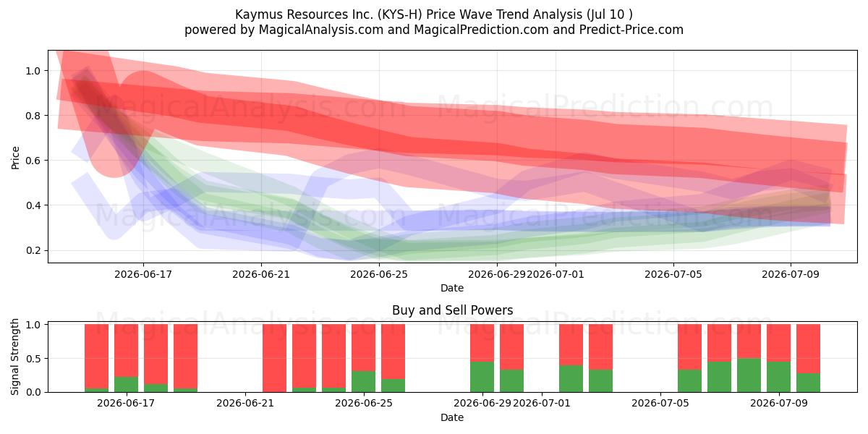Click 2026-06-25 on the price chart date axis
Image resolution: width=868 pixels, height=434 pixels.
coord(379,274)
